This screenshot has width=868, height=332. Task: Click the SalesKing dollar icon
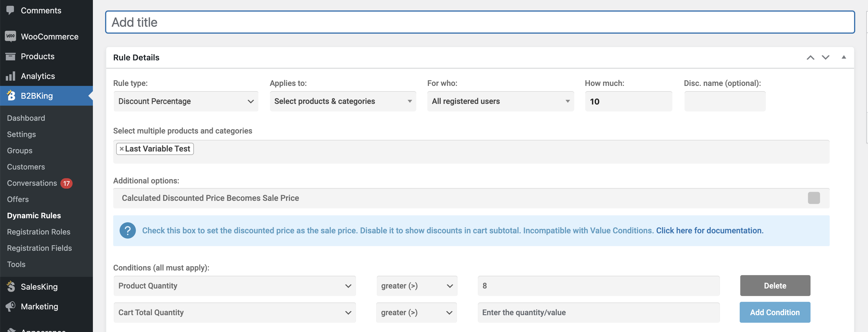pos(11,286)
